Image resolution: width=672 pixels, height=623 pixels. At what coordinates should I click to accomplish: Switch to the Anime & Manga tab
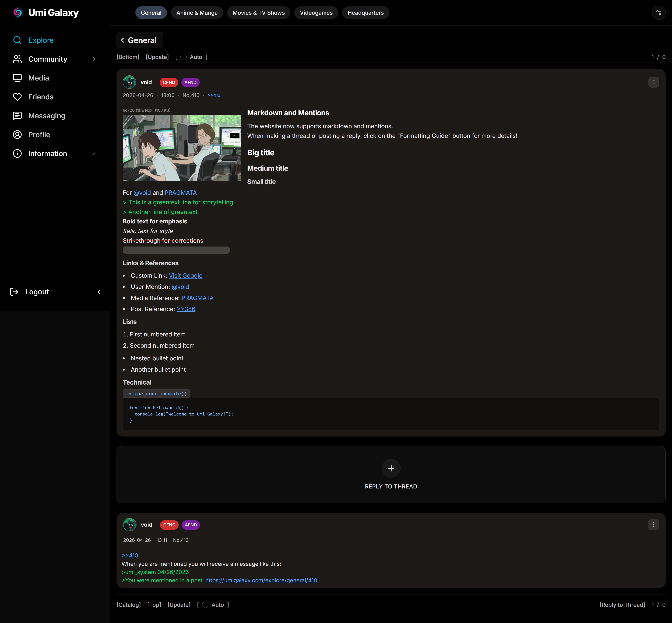197,13
